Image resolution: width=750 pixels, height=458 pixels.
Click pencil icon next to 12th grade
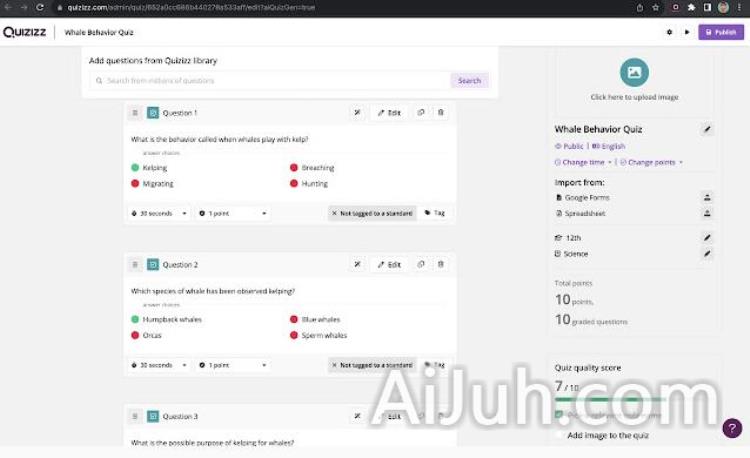coord(707,238)
